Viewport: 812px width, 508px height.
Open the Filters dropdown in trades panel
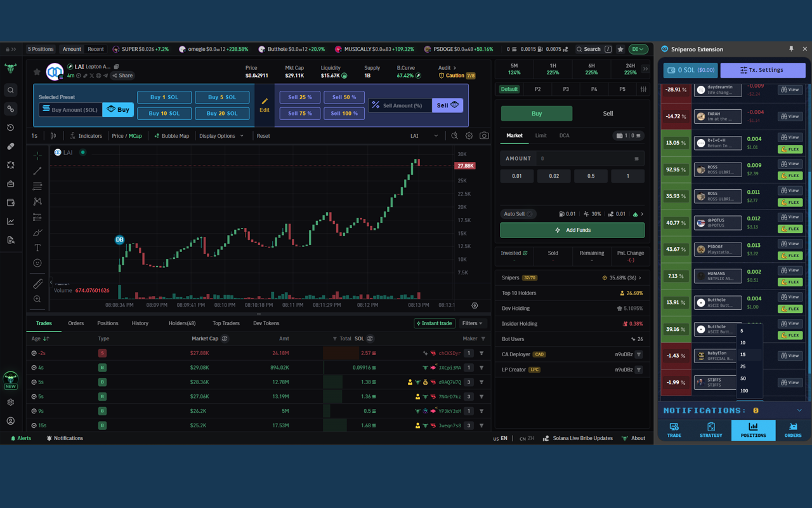(472, 323)
